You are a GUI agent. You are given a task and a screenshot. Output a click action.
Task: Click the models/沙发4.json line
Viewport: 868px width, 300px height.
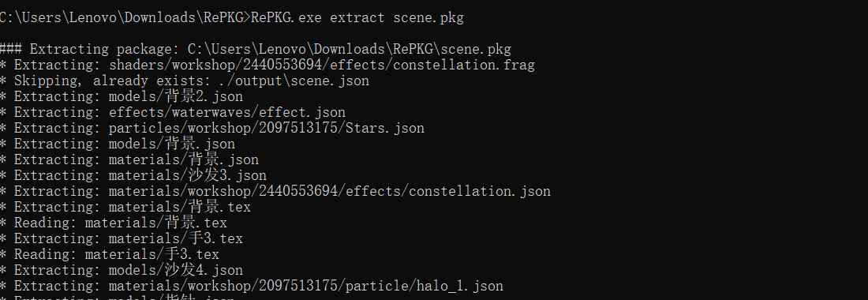(x=122, y=270)
